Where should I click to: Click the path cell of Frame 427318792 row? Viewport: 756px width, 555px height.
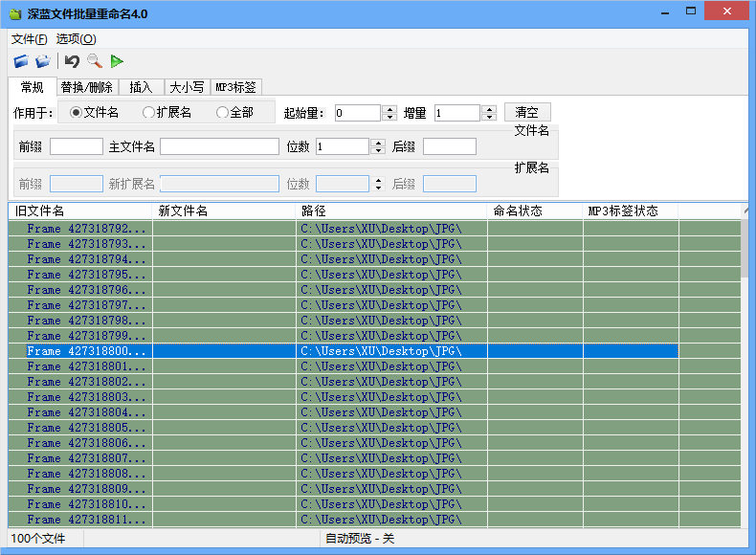click(391, 229)
